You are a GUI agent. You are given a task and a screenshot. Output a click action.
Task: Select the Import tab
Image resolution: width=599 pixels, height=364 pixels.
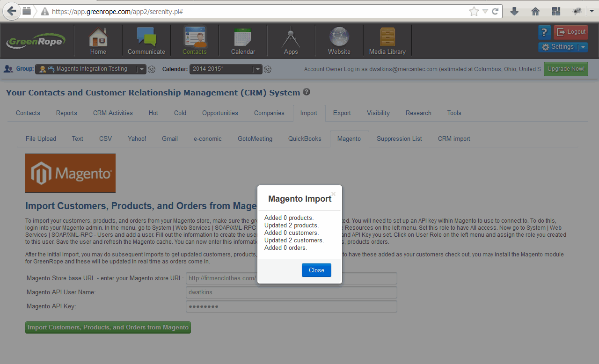309,113
